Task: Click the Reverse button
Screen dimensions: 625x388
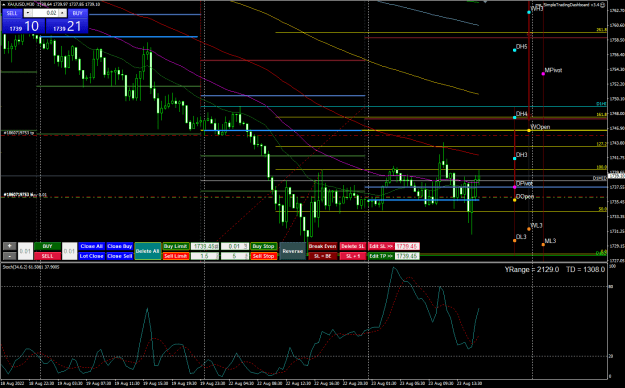Action: pos(293,251)
